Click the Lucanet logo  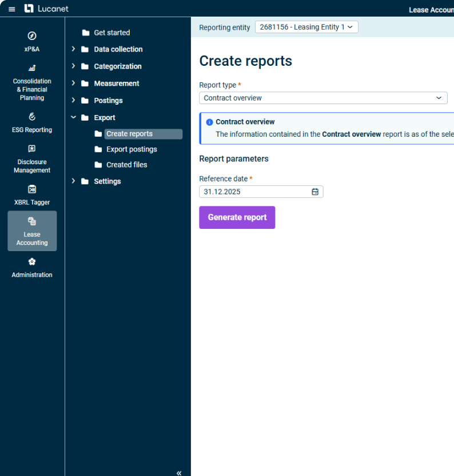46,9
